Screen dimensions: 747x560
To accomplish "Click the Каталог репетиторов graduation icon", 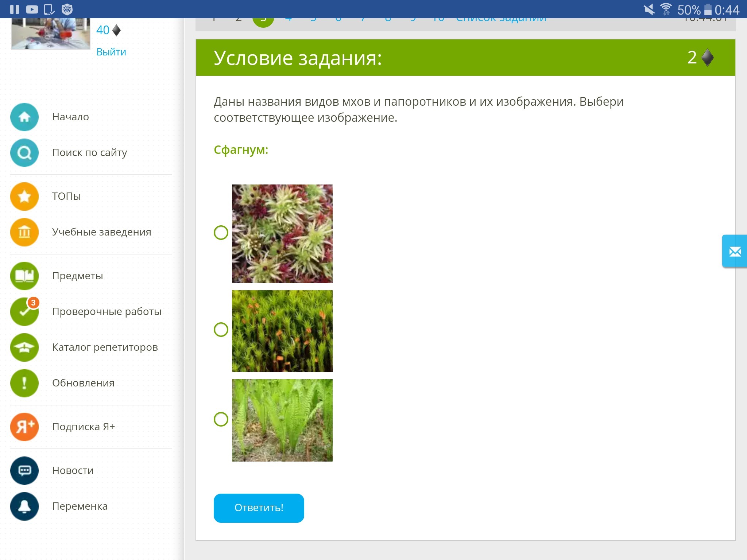I will point(24,347).
